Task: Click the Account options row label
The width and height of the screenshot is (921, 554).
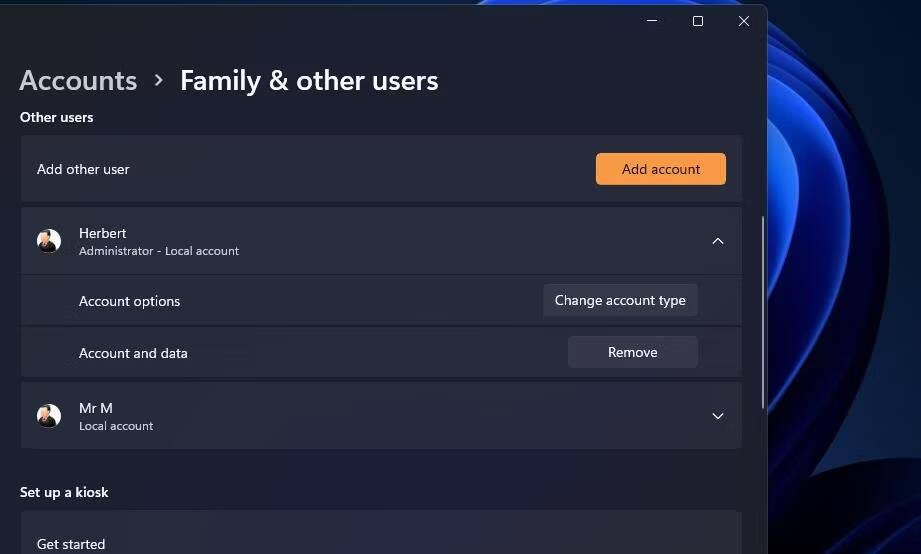Action: pyautogui.click(x=129, y=301)
